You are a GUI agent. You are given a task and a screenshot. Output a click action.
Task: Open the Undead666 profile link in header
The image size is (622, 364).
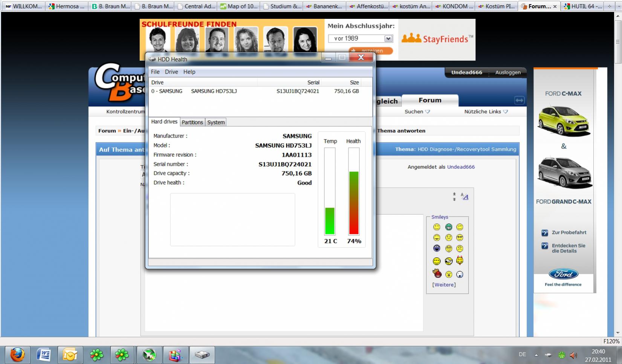point(467,72)
